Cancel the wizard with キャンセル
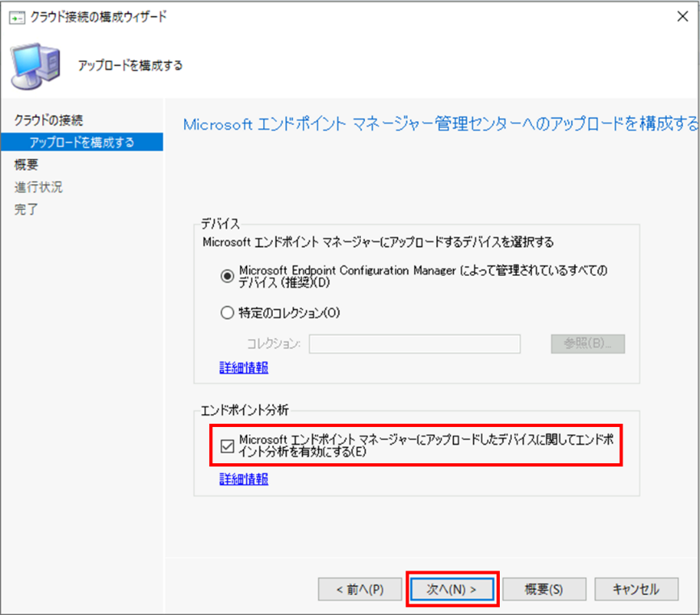 click(636, 589)
